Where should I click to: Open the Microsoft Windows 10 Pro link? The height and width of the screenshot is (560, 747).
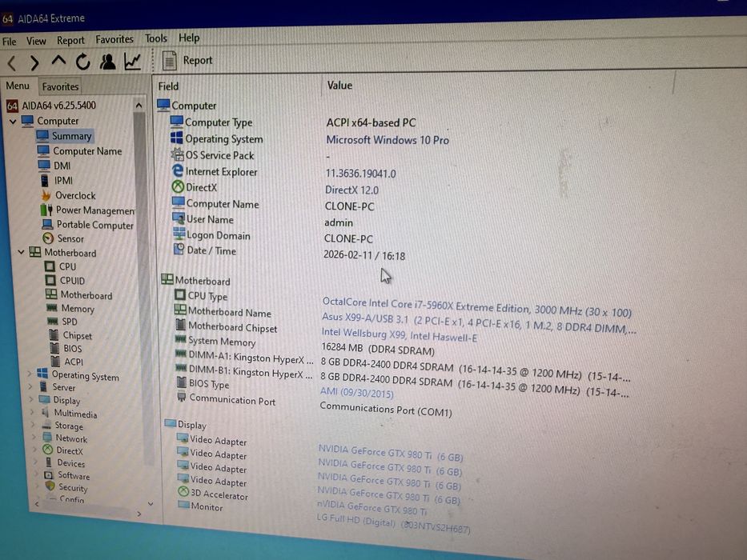(388, 140)
